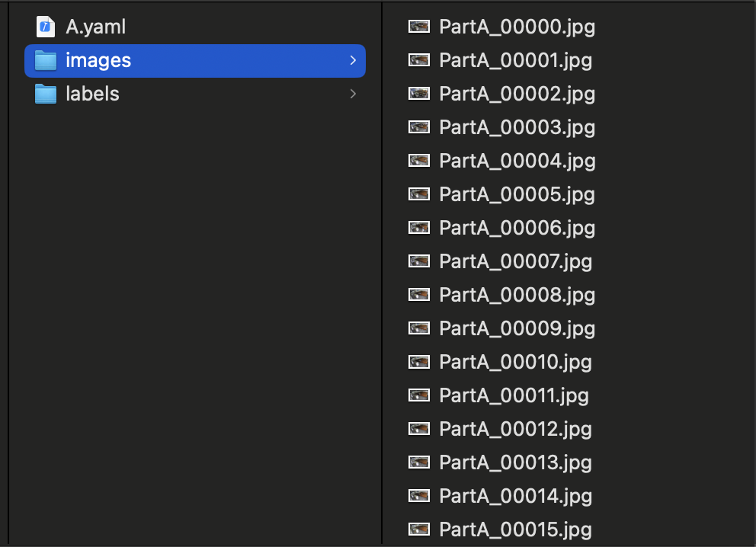Click the column divider between panes
Screen dimensions: 756x547
tap(382, 273)
